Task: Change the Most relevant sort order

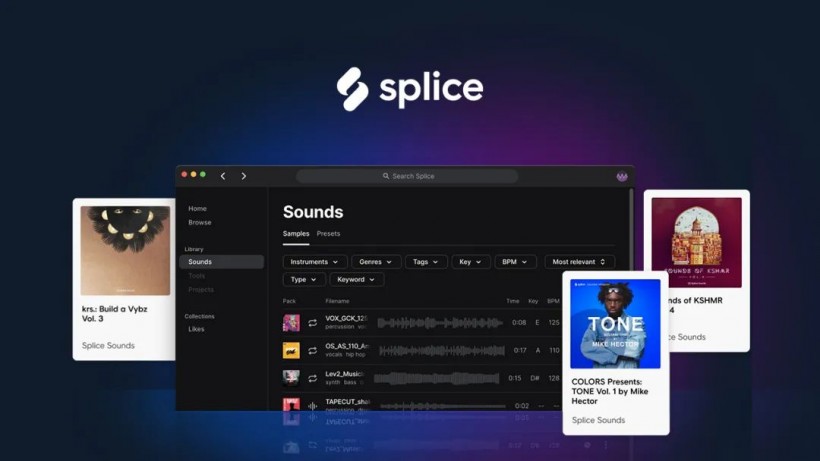Action: 579,262
